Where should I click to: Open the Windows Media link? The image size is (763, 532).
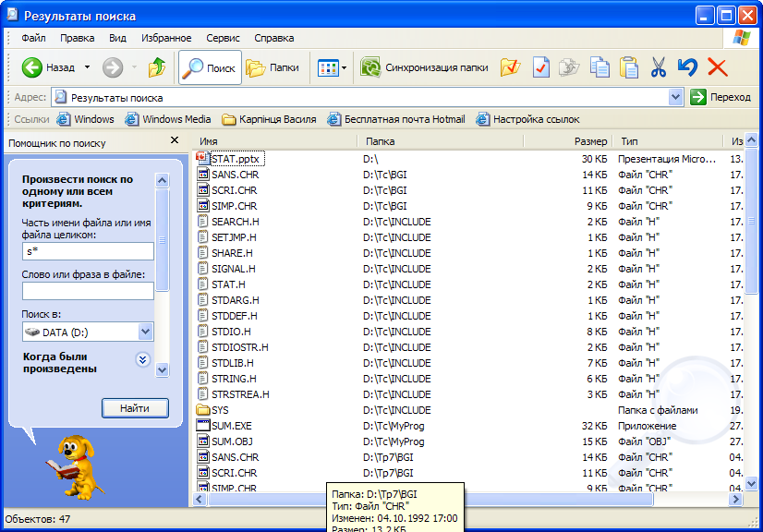point(168,119)
